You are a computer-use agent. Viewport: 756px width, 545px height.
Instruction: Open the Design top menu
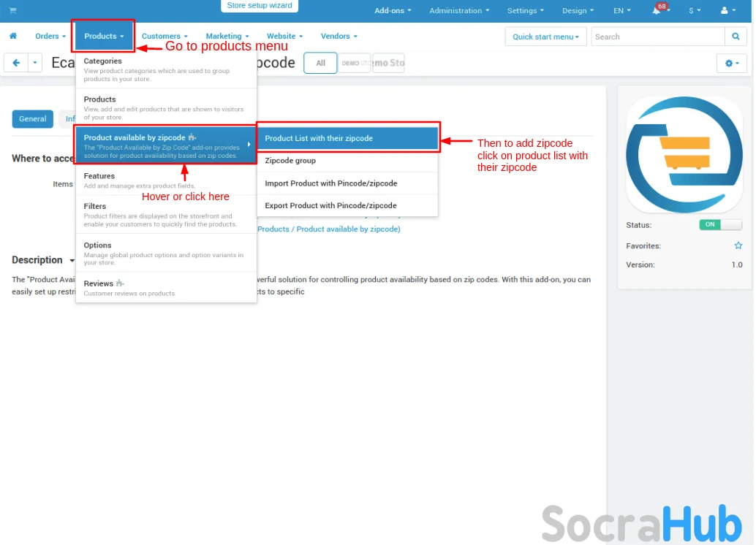tap(578, 10)
